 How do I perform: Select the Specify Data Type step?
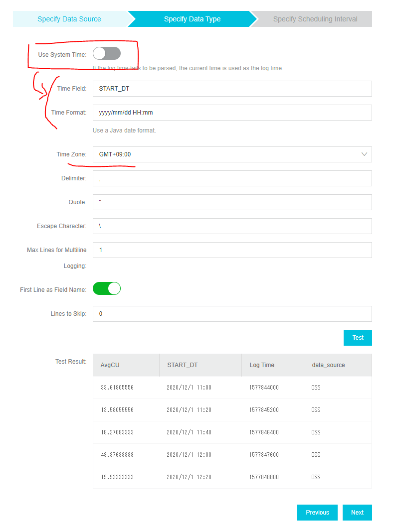pyautogui.click(x=192, y=19)
